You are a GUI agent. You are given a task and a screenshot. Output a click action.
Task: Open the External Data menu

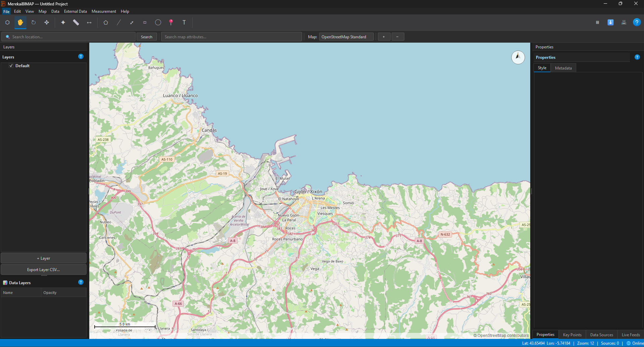tap(76, 11)
